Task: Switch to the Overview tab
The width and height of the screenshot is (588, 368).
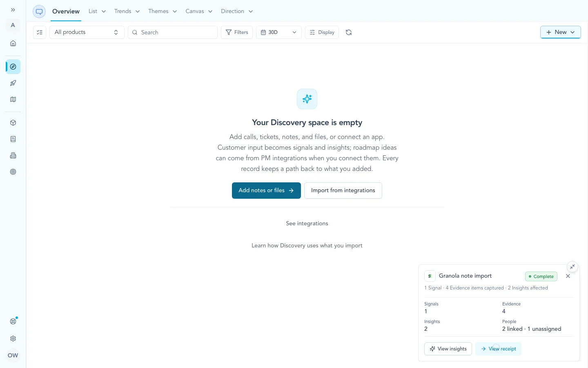Action: point(66,11)
